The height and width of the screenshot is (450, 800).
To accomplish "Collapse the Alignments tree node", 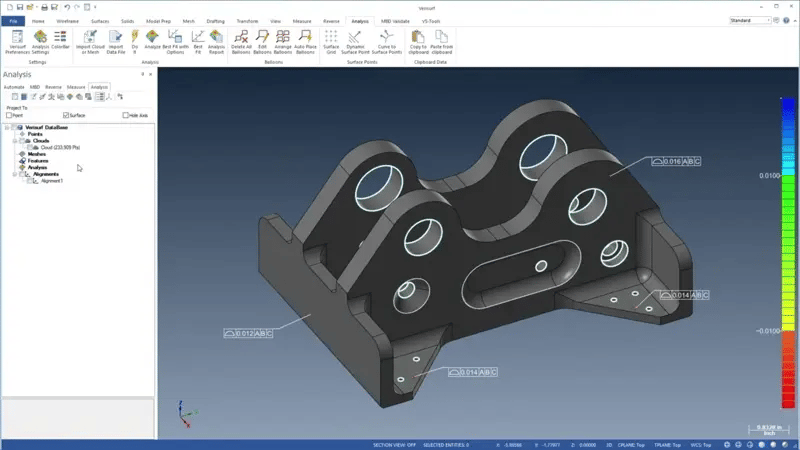I will click(x=15, y=174).
